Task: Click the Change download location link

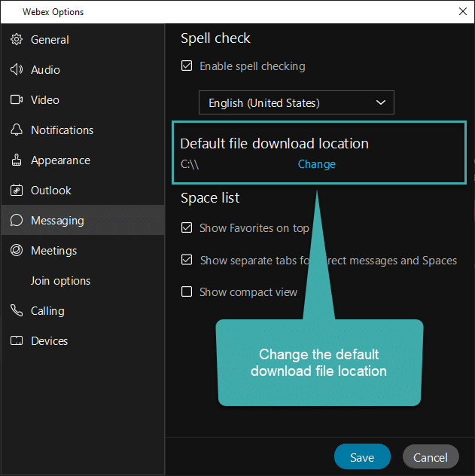Action: pyautogui.click(x=317, y=164)
